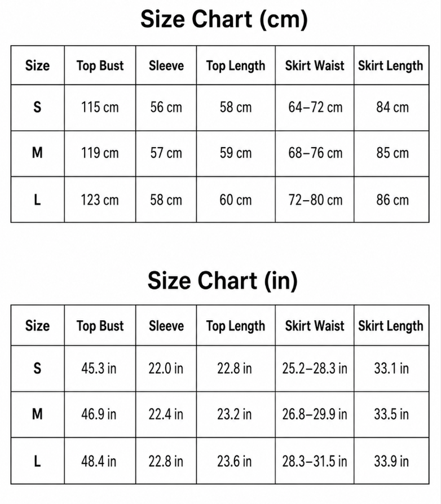Select the 'Skirt Length' header in cm table
This screenshot has width=441, height=504.
(391, 65)
